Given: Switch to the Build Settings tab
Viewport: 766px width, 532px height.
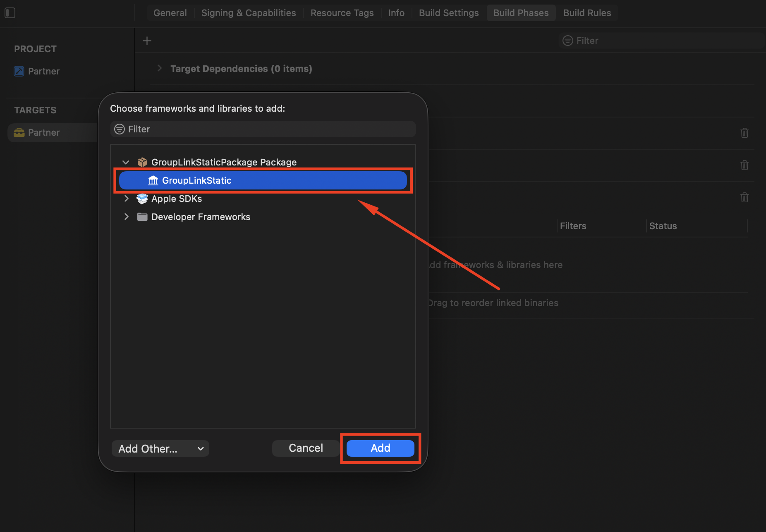Looking at the screenshot, I should coord(449,13).
